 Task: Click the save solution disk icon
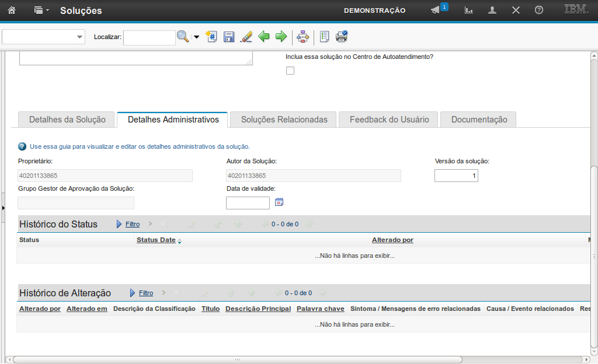229,37
